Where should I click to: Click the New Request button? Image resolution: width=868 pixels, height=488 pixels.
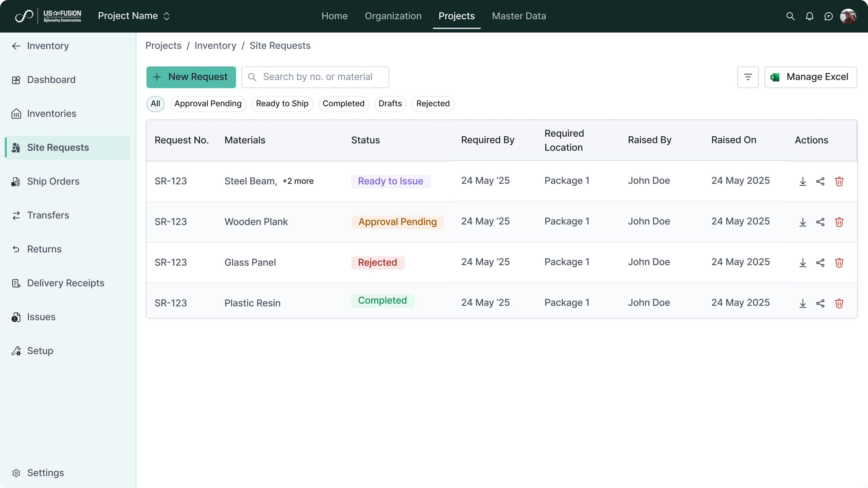191,77
